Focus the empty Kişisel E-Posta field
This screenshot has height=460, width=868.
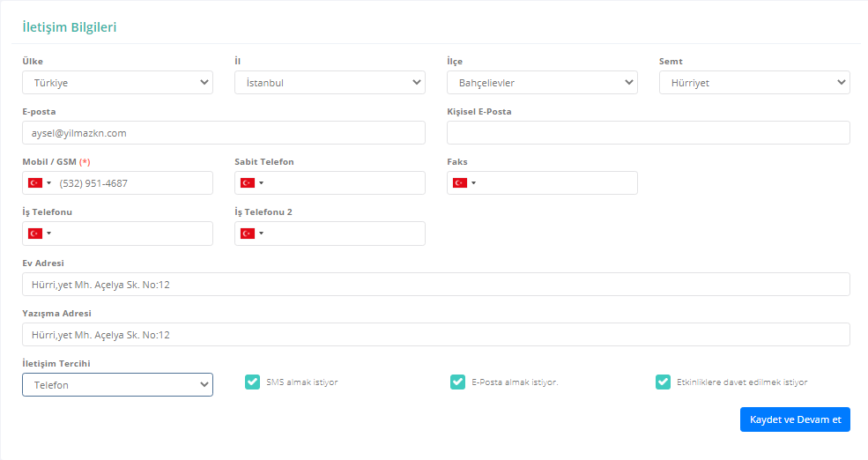tap(648, 133)
